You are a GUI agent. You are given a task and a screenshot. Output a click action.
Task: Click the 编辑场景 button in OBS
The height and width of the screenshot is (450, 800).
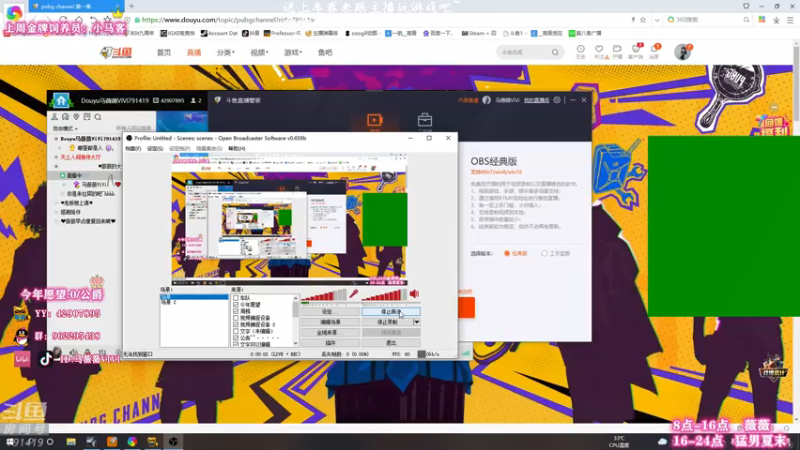tap(330, 322)
